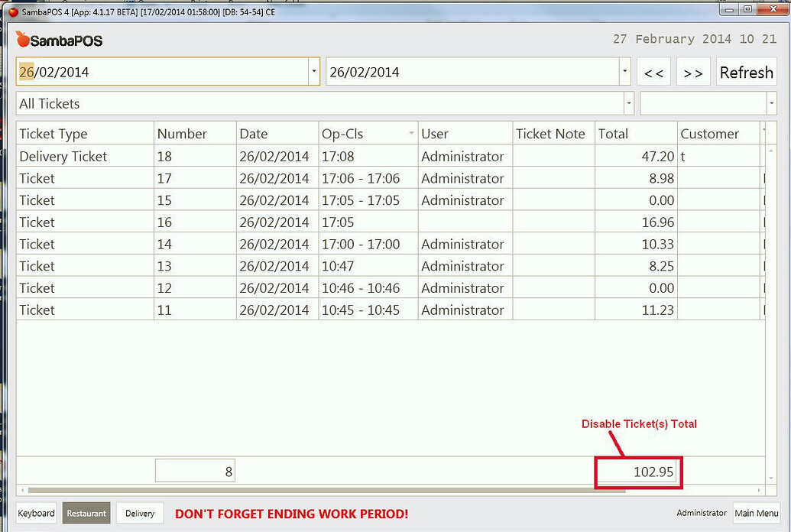This screenshot has height=532, width=791.
Task: Open the Main Menu
Action: tap(756, 513)
